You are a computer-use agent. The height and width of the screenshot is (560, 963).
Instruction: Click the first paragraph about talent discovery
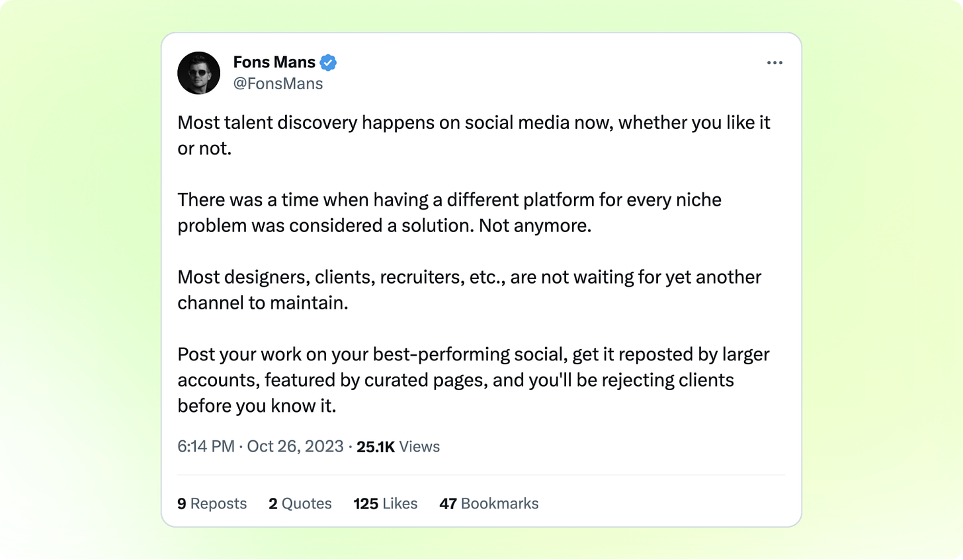(474, 136)
